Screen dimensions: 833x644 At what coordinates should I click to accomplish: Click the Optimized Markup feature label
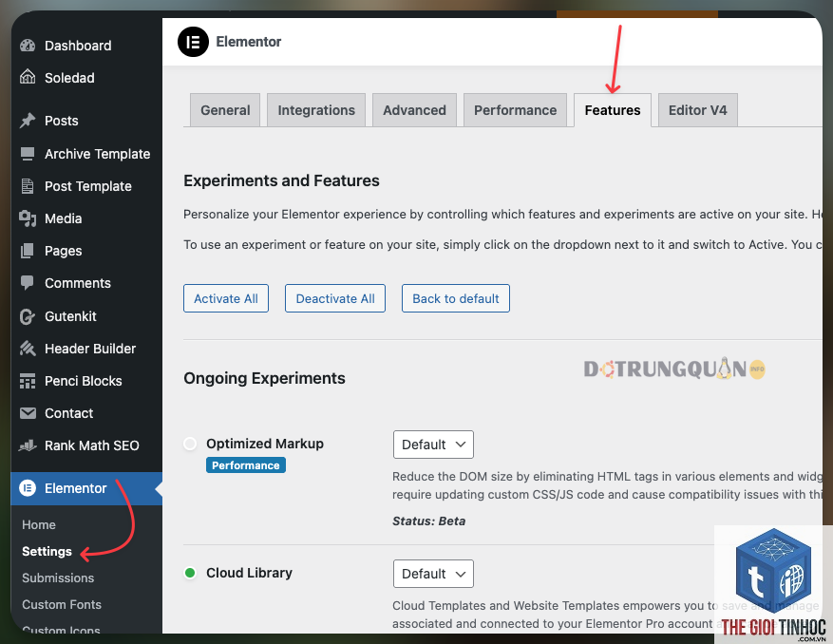pyautogui.click(x=265, y=444)
